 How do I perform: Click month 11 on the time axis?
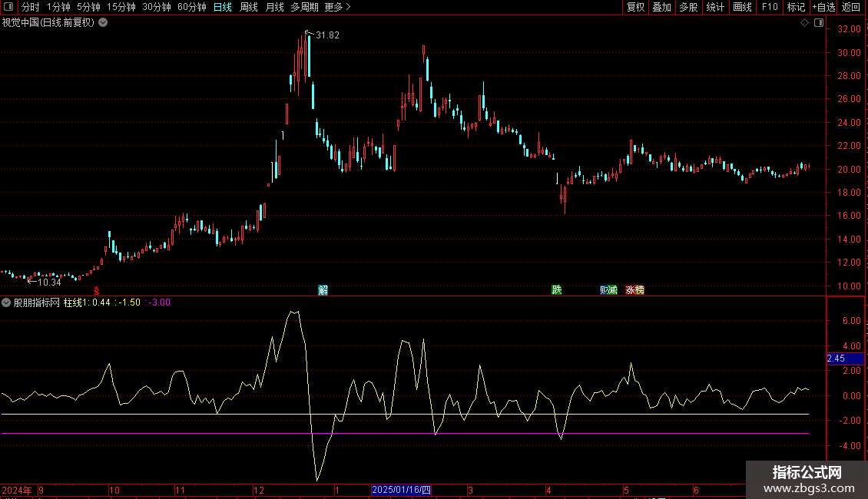click(180, 490)
